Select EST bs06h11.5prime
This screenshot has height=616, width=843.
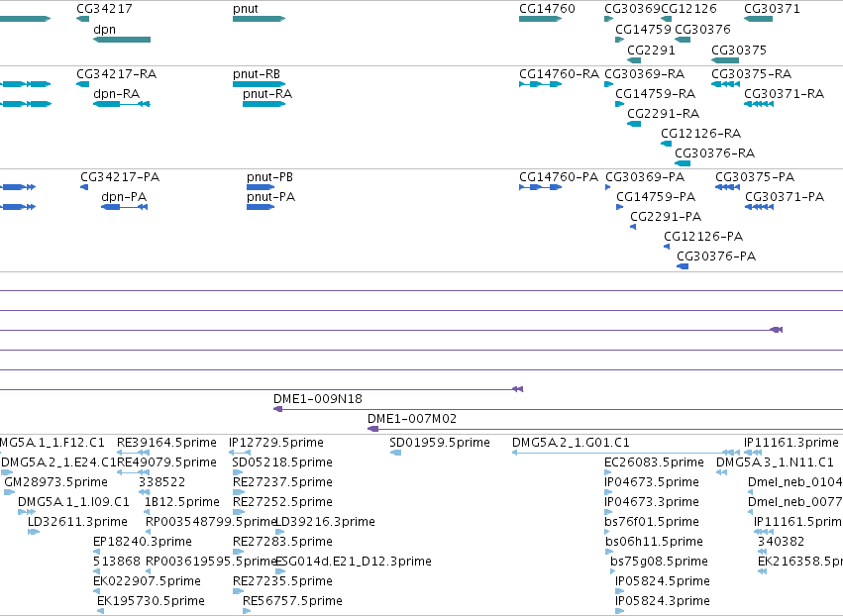(x=654, y=542)
